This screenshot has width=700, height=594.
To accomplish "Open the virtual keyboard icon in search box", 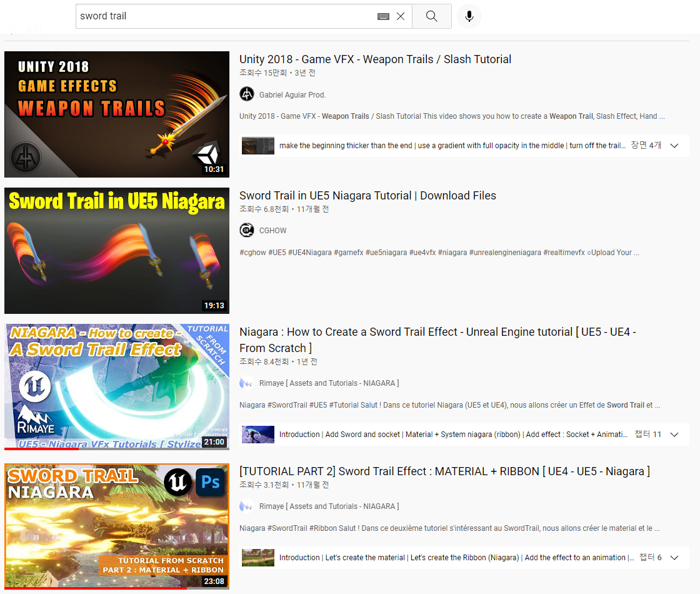I will coord(383,16).
